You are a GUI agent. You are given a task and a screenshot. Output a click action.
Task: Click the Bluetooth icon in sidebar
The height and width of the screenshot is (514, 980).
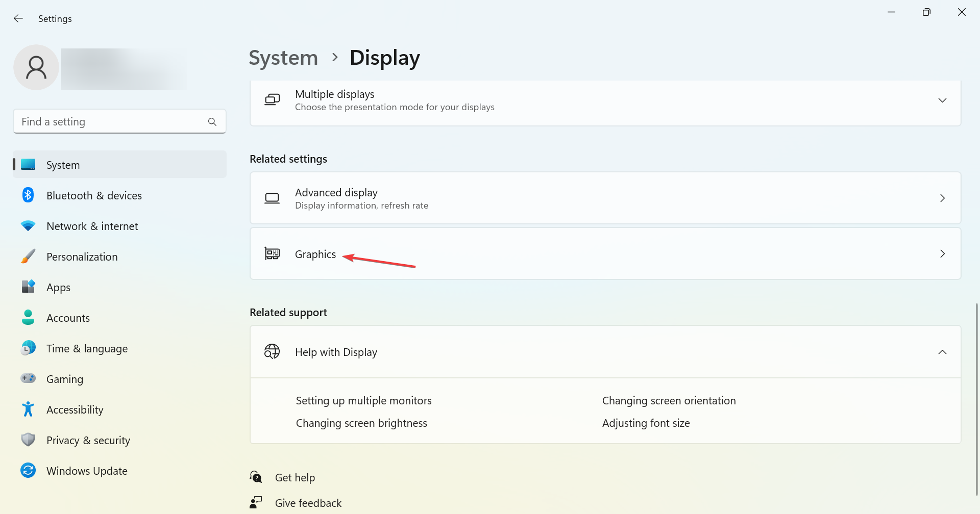pyautogui.click(x=28, y=195)
